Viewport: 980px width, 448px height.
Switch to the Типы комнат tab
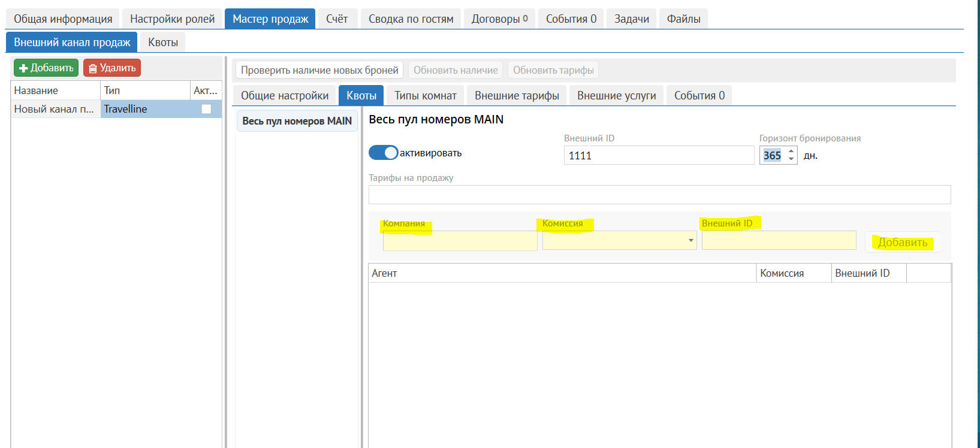[425, 96]
